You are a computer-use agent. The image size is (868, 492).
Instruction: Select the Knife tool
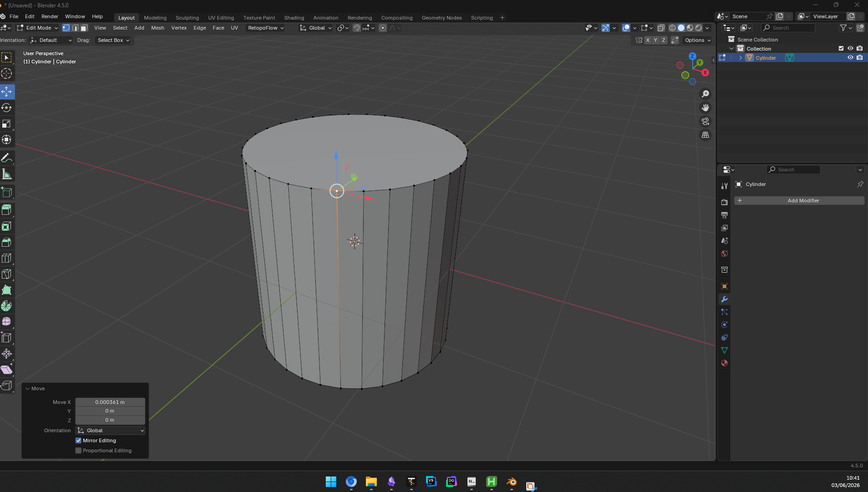coord(7,274)
